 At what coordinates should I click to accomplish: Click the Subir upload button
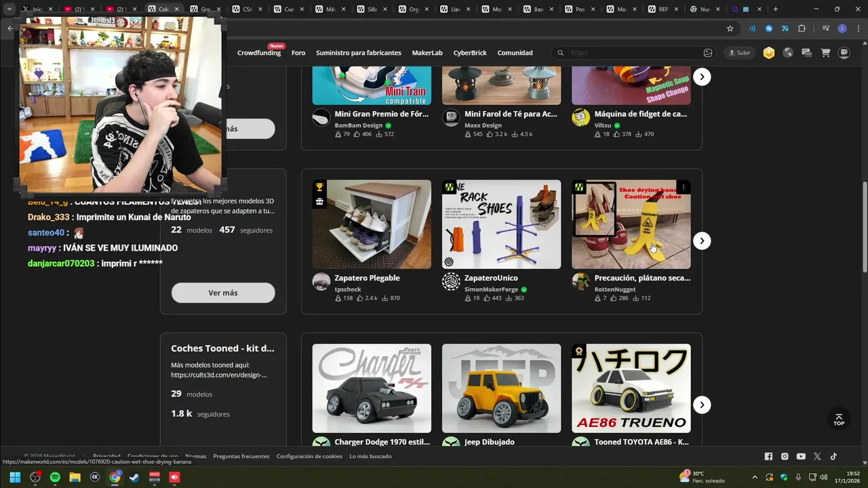click(x=739, y=53)
